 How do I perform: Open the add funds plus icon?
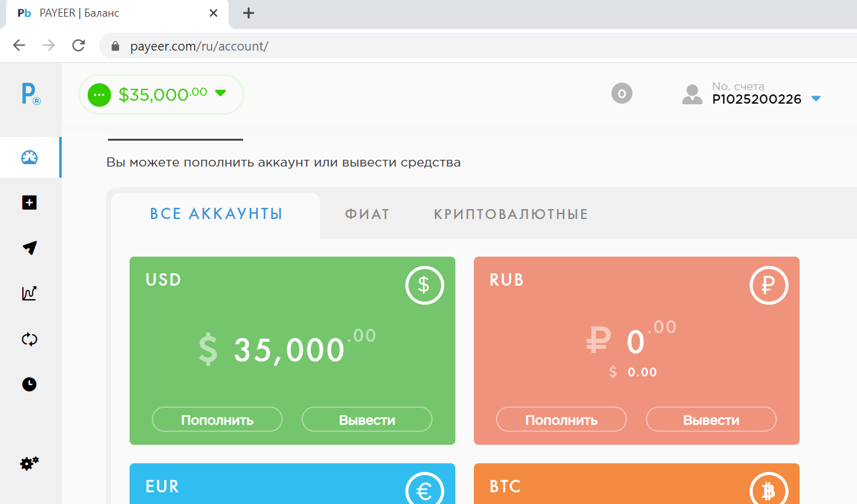(30, 202)
